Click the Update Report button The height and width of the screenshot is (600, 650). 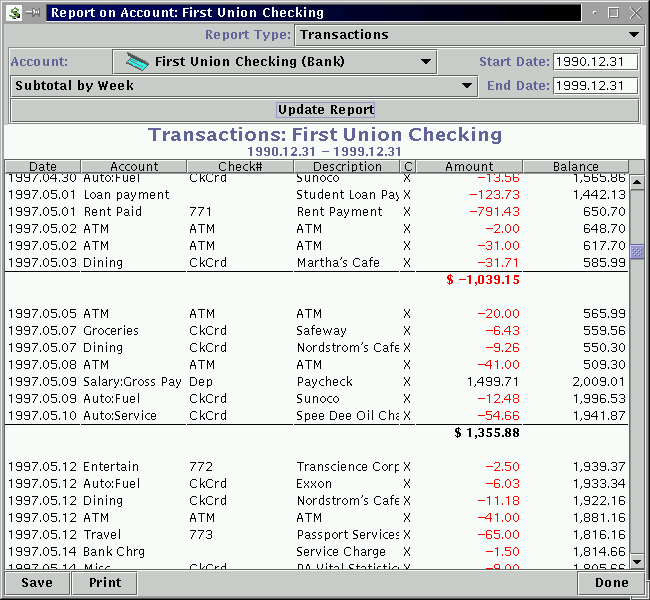pyautogui.click(x=326, y=110)
